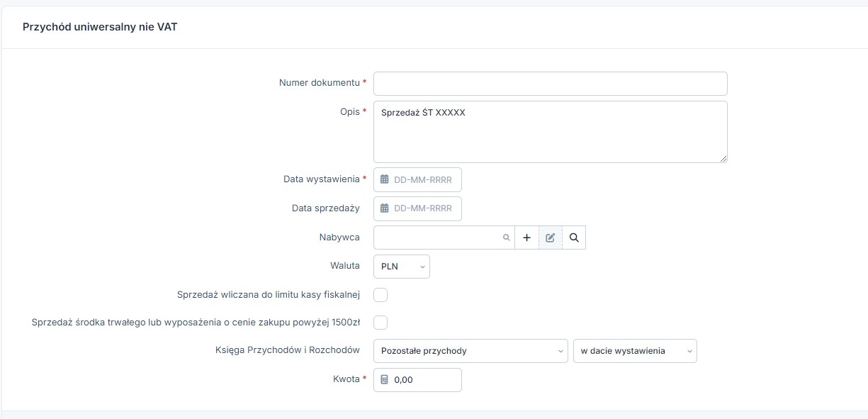The height and width of the screenshot is (419, 868).
Task: Click the calendar icon in Data wystawienia
Action: coord(384,179)
